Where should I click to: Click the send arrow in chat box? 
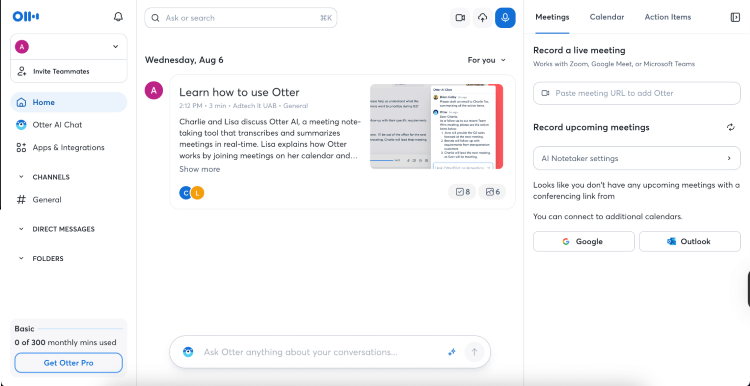(x=474, y=352)
